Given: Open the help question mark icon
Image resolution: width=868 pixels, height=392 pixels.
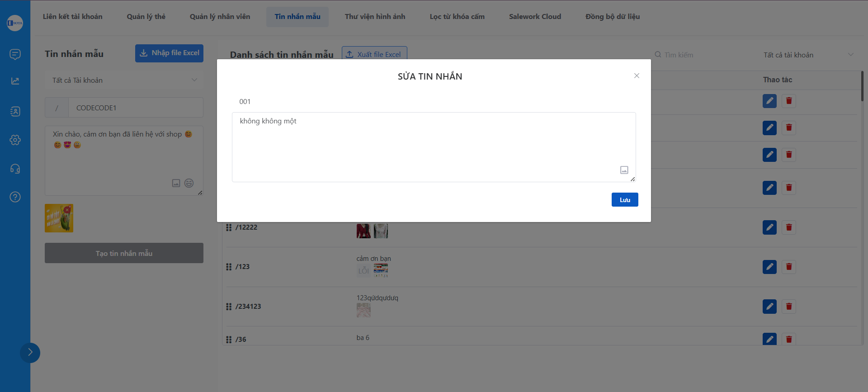Looking at the screenshot, I should [15, 197].
